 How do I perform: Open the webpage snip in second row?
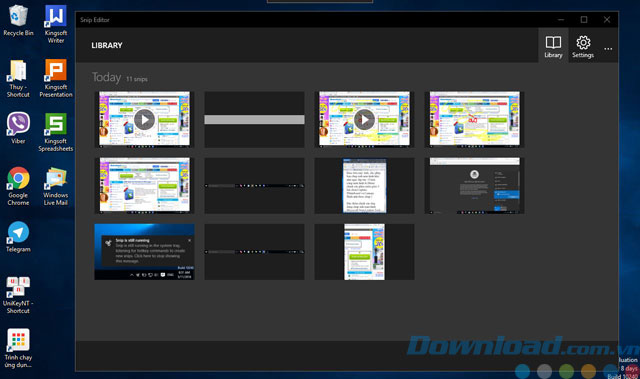(x=144, y=186)
